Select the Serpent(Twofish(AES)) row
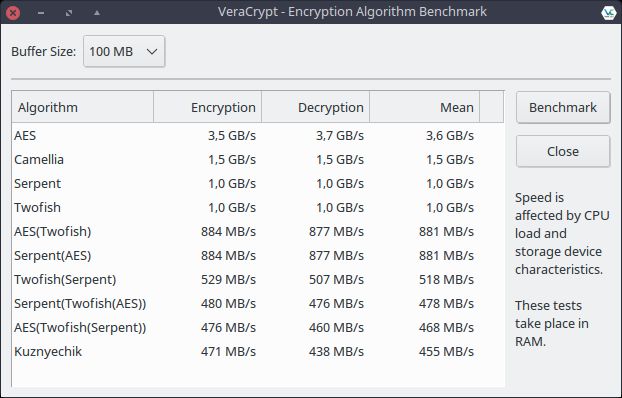 tap(258, 304)
